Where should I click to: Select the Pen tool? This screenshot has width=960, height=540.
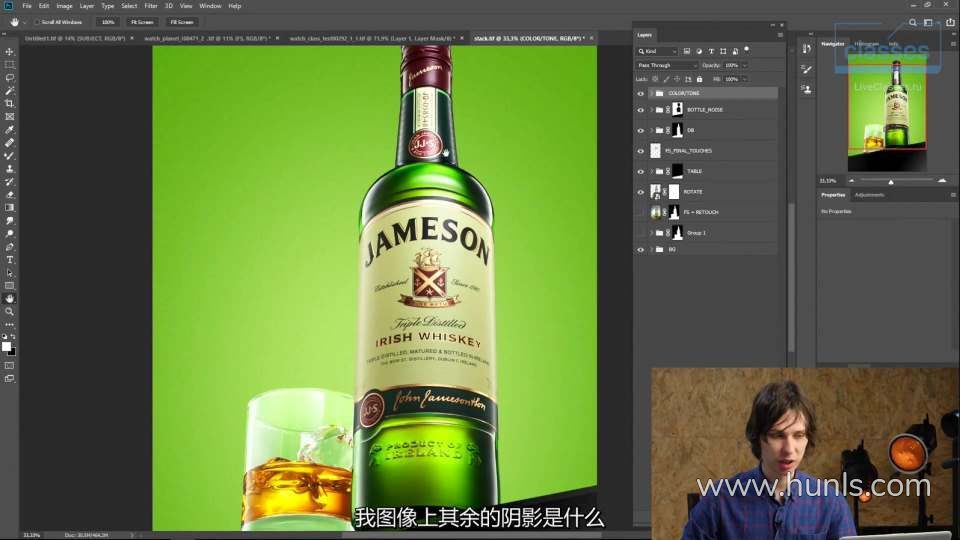(x=9, y=247)
